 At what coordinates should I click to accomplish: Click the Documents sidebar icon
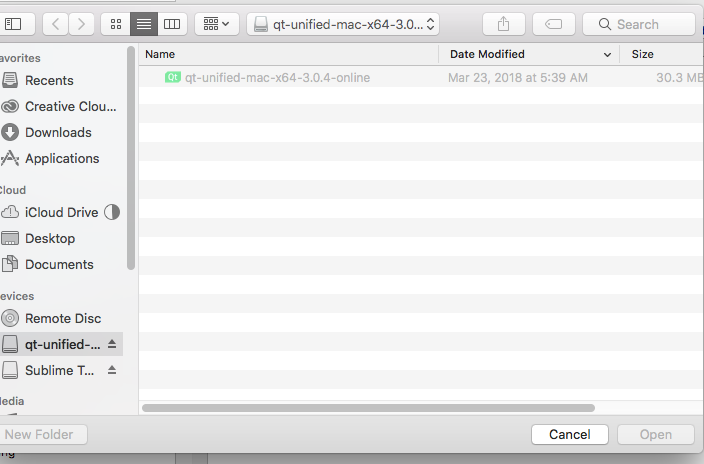[10, 264]
